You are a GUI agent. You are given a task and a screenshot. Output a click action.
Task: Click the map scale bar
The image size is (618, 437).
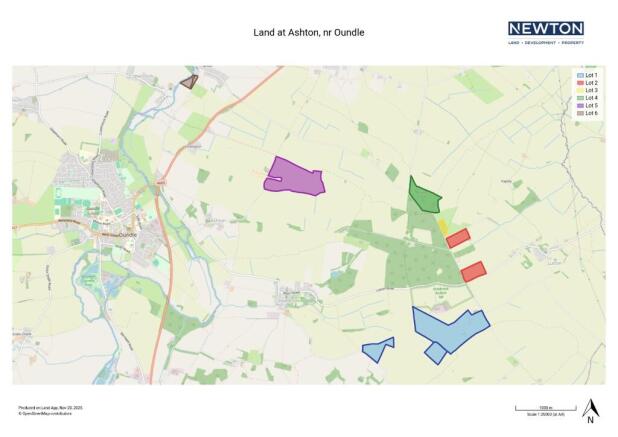[x=532, y=409]
